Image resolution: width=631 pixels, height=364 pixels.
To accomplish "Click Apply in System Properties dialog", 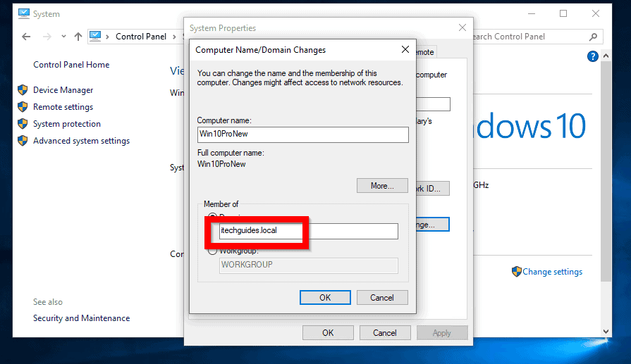I will point(442,332).
